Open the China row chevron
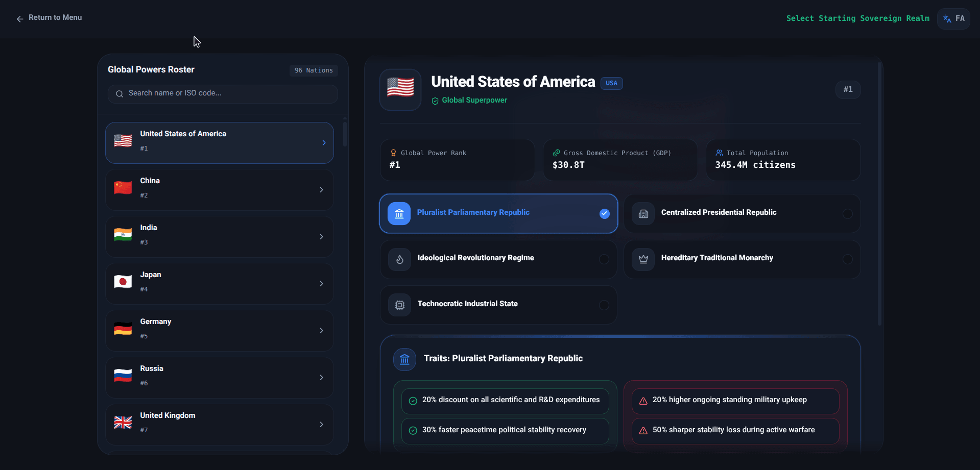Viewport: 980px width, 470px height. (x=321, y=190)
